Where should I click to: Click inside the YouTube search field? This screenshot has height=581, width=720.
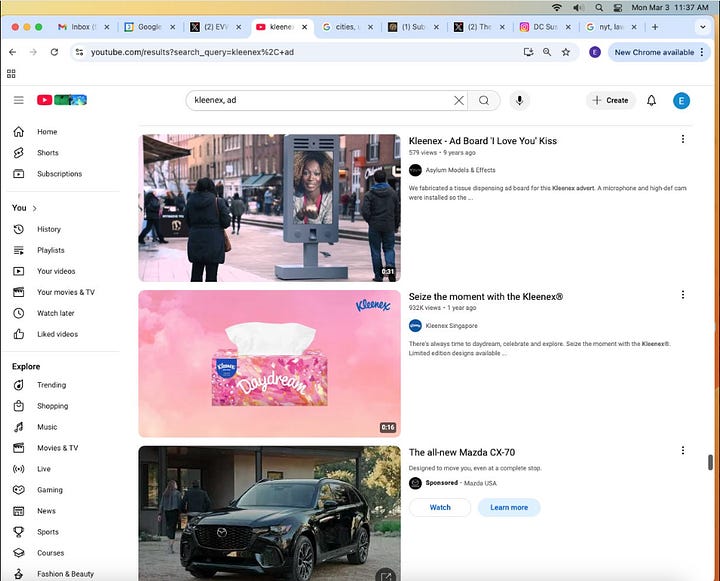(321, 100)
